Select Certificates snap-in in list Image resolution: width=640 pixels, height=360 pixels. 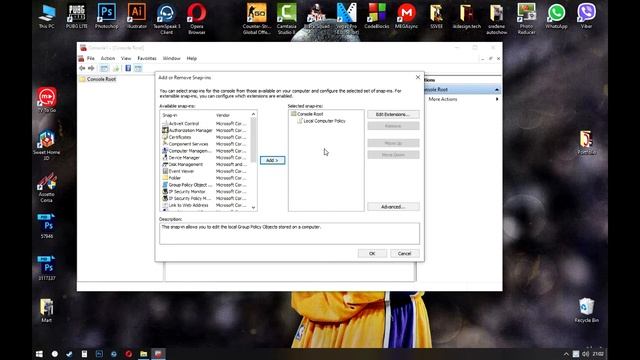(180, 137)
